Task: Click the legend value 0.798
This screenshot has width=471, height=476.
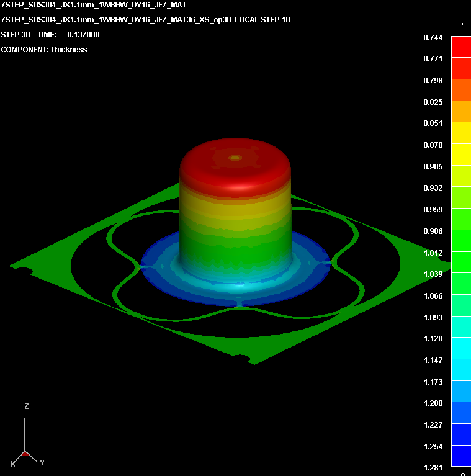Action: point(433,81)
